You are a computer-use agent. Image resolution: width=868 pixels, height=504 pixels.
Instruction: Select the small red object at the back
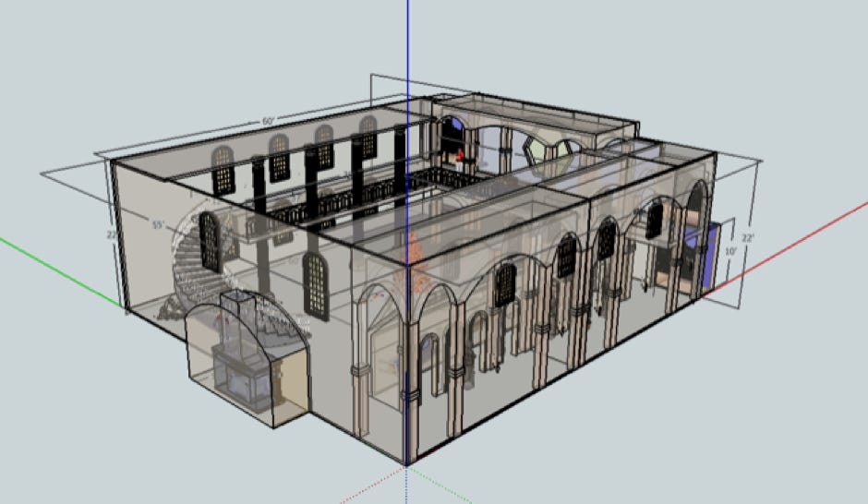click(459, 156)
